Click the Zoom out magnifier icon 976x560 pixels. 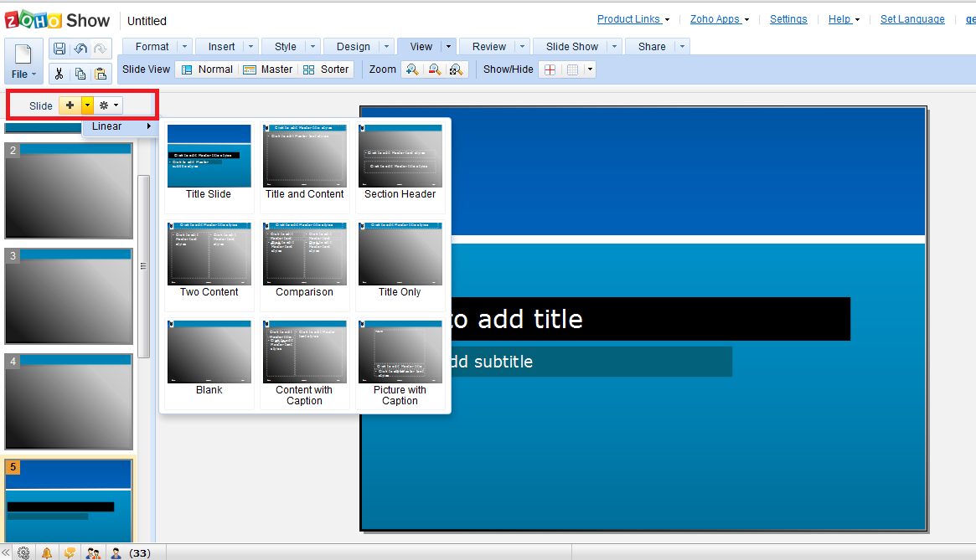(x=435, y=69)
